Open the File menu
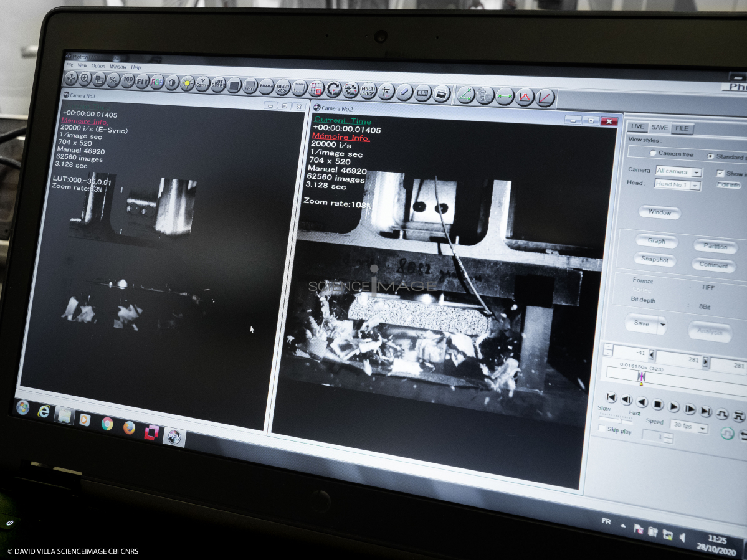Screen dimensions: 747x560 pyautogui.click(x=70, y=65)
